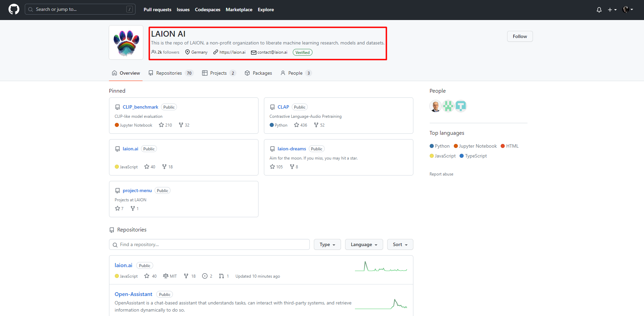Filter by HTML in Top languages

click(510, 146)
